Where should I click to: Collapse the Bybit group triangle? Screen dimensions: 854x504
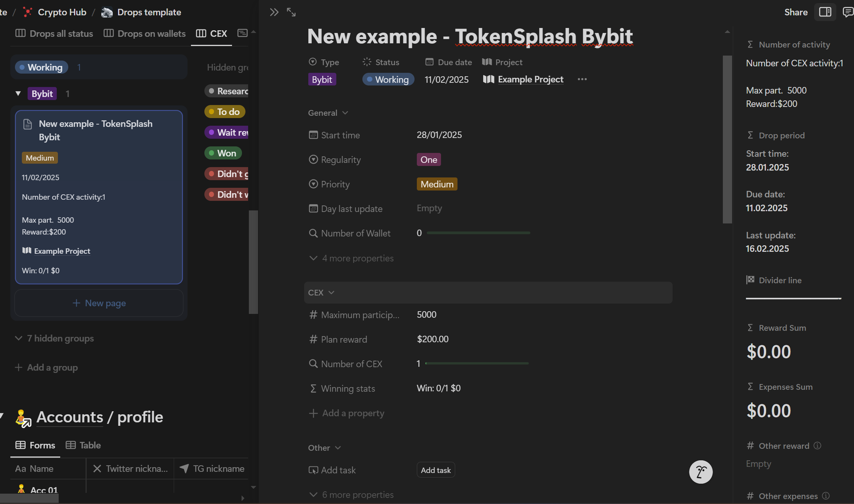[x=18, y=94]
